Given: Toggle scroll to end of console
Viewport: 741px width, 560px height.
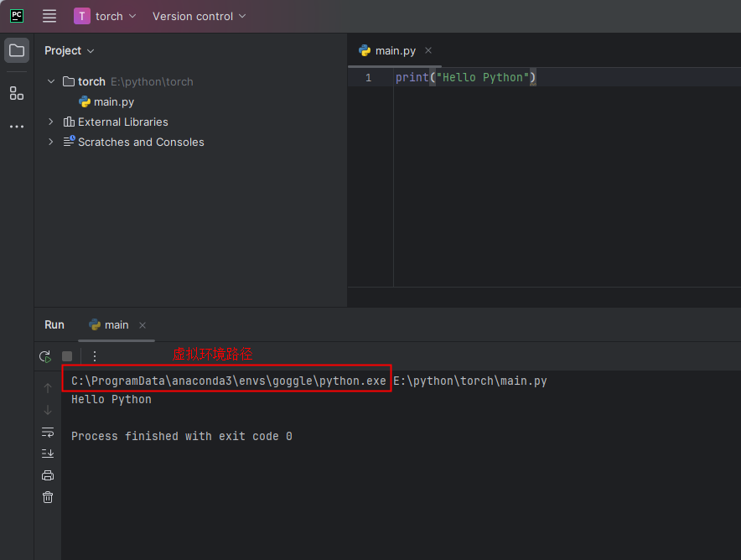Looking at the screenshot, I should [48, 454].
